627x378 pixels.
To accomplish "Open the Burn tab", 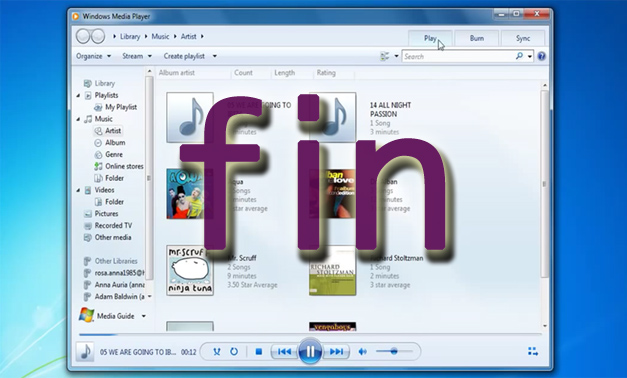I will [x=477, y=38].
